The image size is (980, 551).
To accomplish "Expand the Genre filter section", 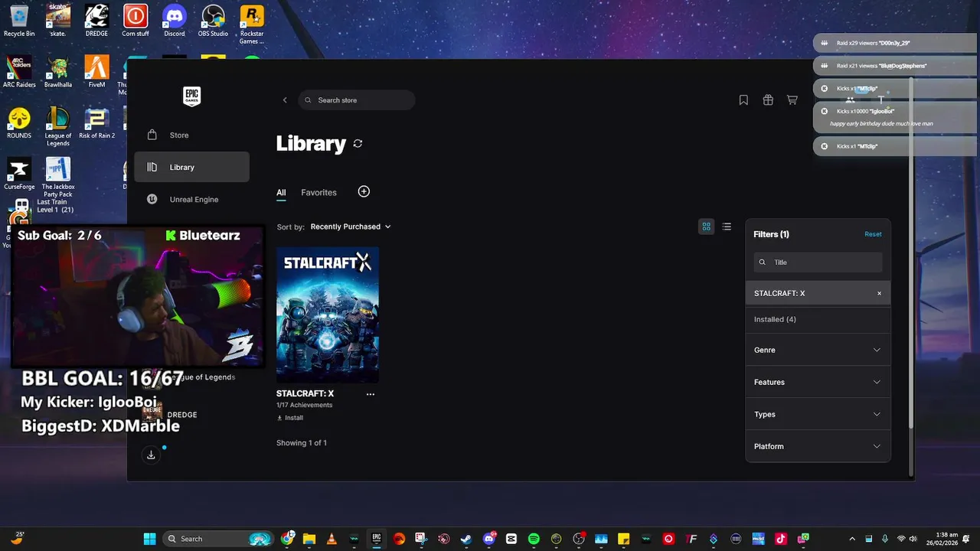I will click(818, 350).
